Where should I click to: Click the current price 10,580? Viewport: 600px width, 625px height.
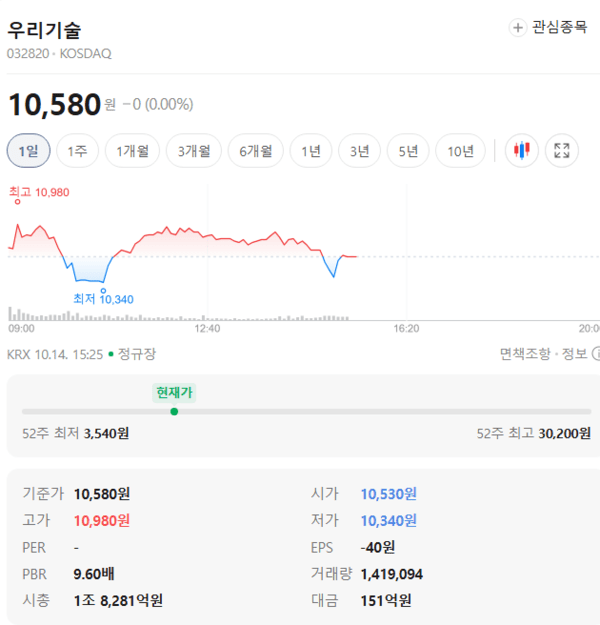tap(55, 104)
